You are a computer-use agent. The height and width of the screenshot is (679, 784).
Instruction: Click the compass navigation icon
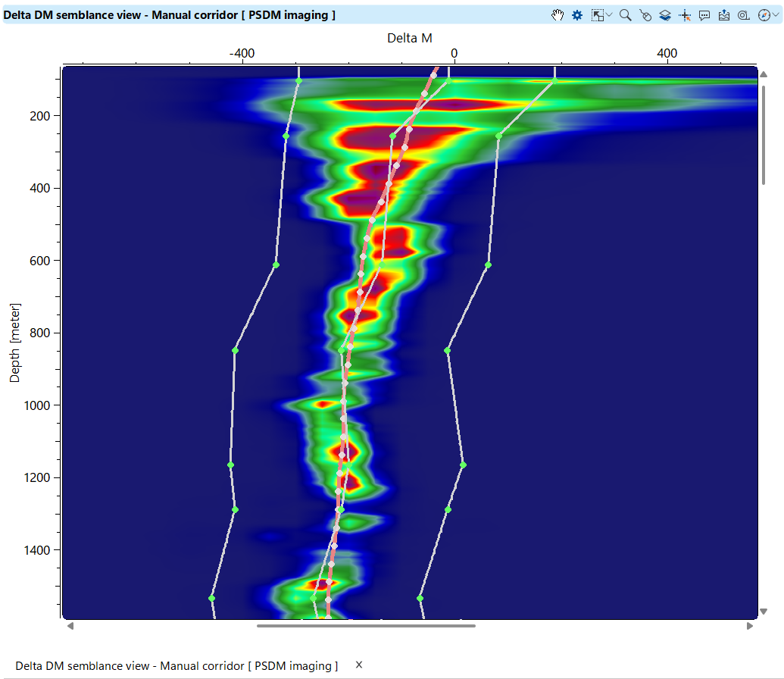tap(763, 15)
